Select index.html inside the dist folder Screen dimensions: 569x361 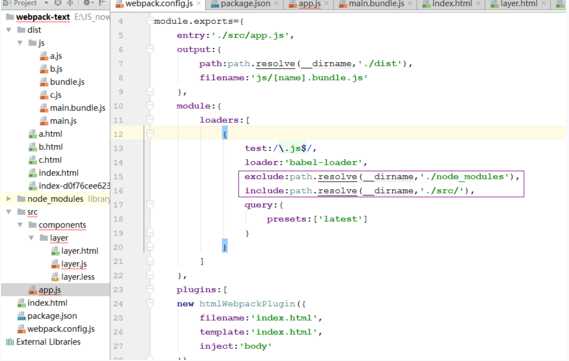tap(58, 173)
